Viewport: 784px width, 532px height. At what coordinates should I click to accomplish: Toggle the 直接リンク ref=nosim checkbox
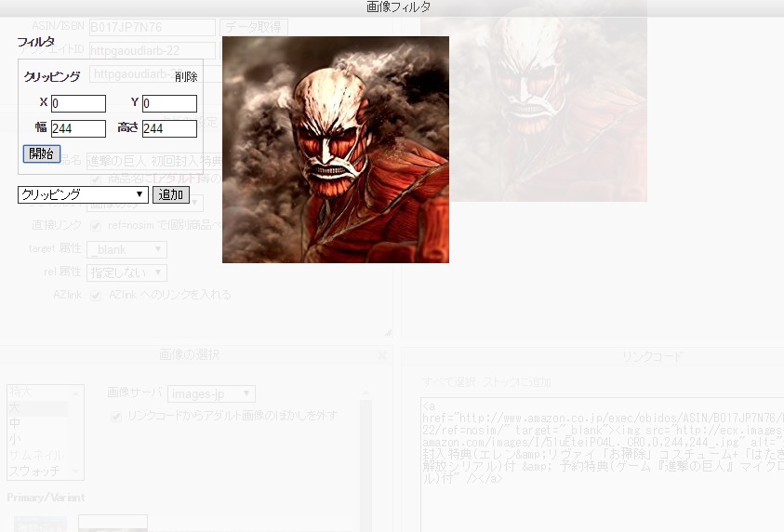(x=96, y=226)
